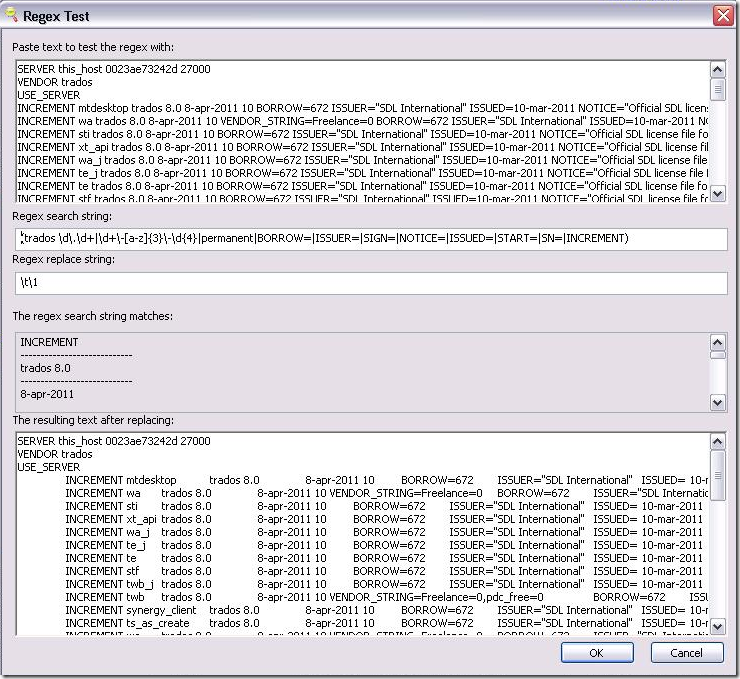
Task: Click 'INCREMENT xt_api' line in the test text
Action: pos(362,147)
